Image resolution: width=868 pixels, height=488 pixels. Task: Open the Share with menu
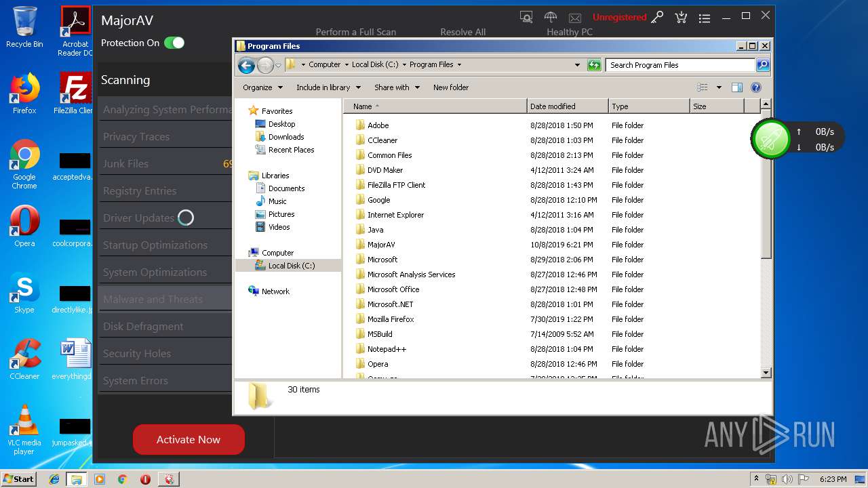coord(397,87)
